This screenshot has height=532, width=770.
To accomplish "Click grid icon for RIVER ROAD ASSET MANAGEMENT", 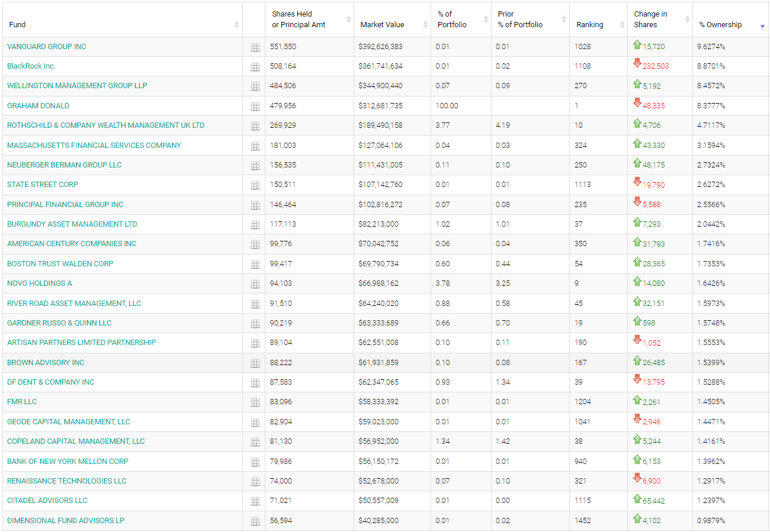I will 255,304.
